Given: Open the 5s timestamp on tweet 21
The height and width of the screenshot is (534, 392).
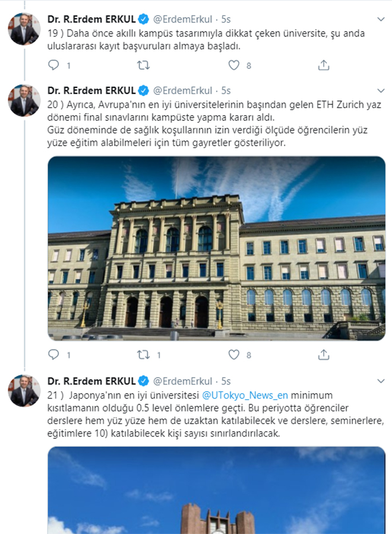Looking at the screenshot, I should tap(226, 381).
